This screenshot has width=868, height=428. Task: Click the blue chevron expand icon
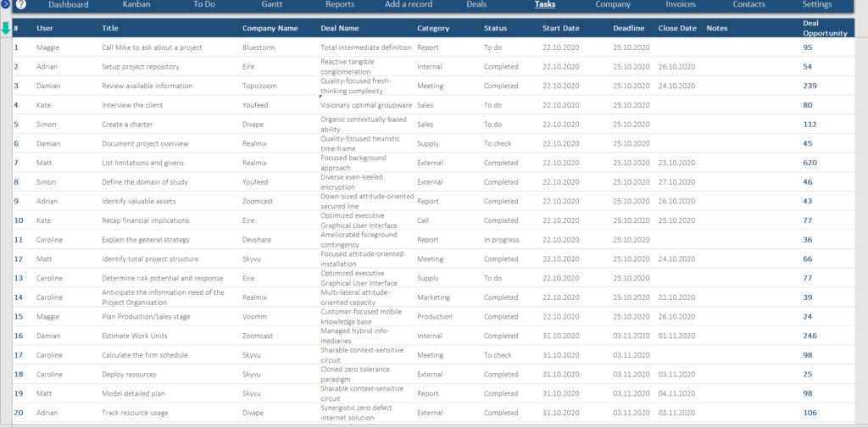coord(6,5)
